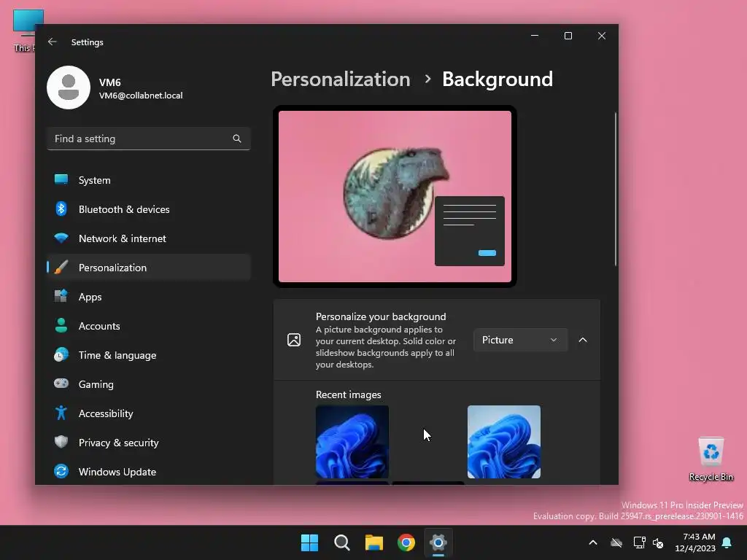The image size is (747, 560).
Task: Click the Time & language clock icon
Action: (61, 355)
